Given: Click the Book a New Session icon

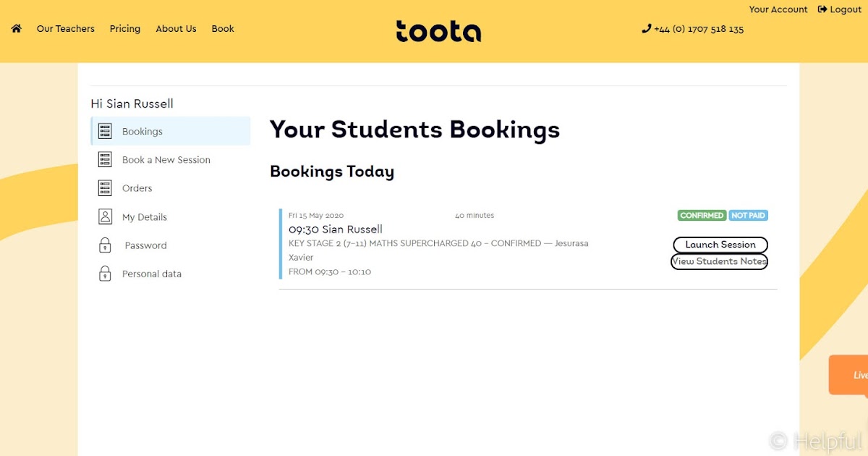Looking at the screenshot, I should pos(105,159).
